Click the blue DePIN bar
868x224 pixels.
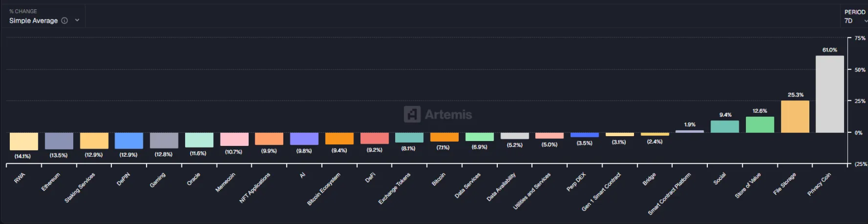point(129,140)
